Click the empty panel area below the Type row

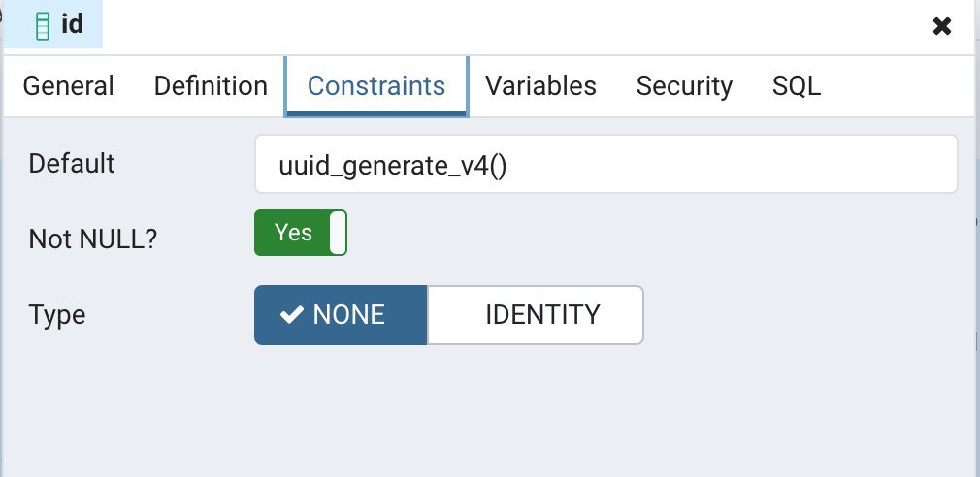pyautogui.click(x=485, y=412)
